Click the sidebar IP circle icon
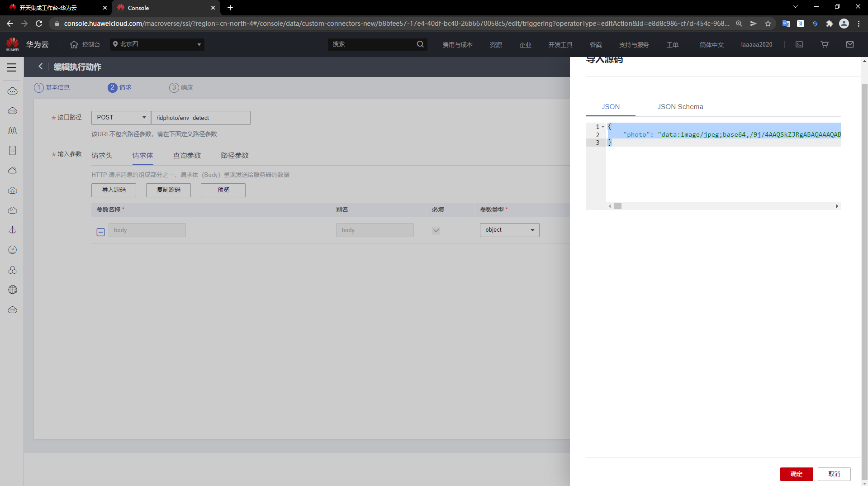 (13, 250)
